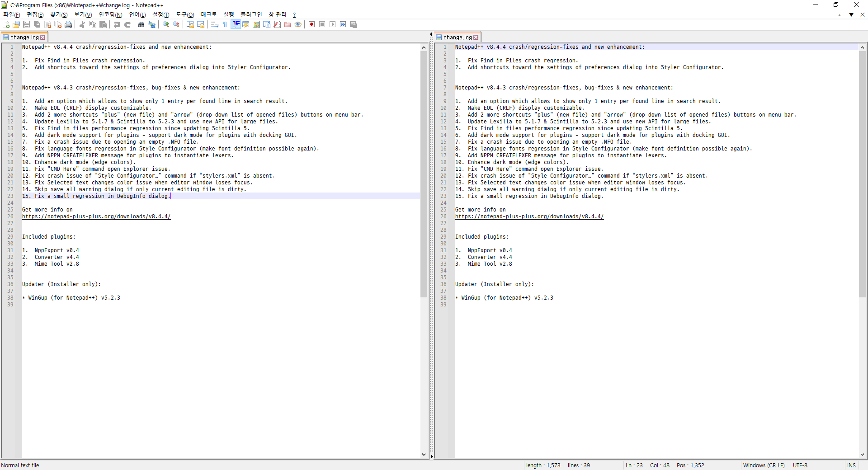Open the 창 관리 menu
This screenshot has width=868, height=470.
[x=278, y=15]
